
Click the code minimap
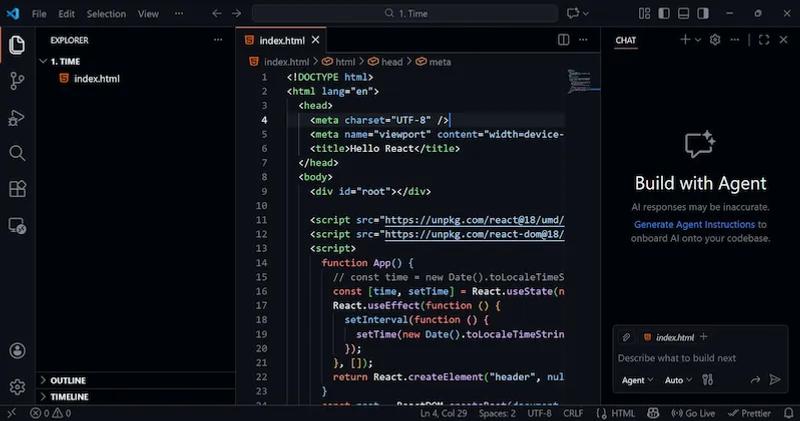tap(583, 82)
